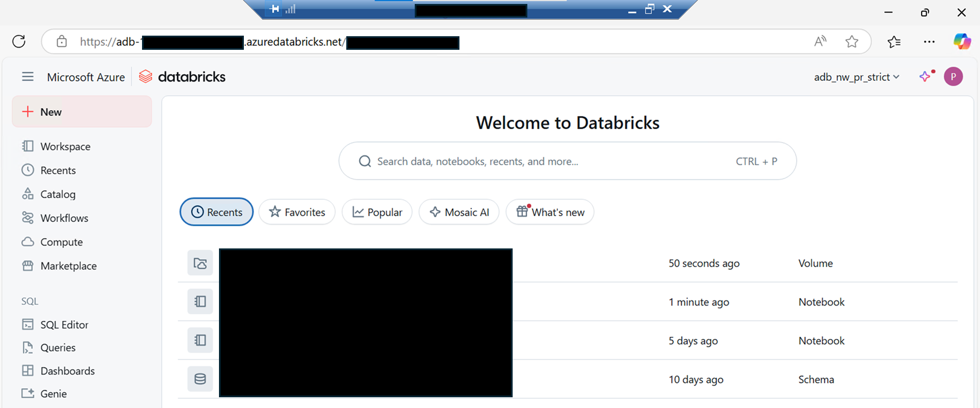Viewport: 980px width, 408px height.
Task: Click the Volume item icon
Action: click(x=200, y=263)
